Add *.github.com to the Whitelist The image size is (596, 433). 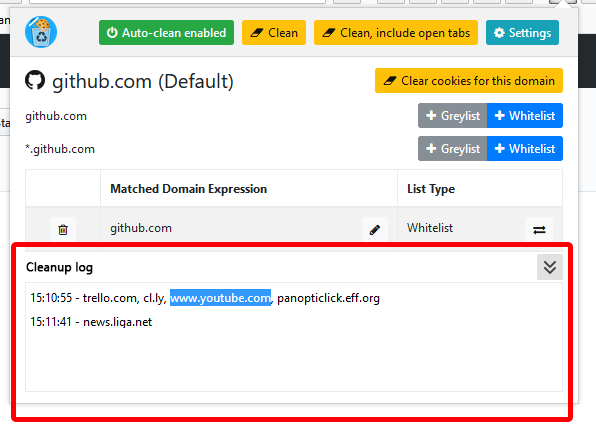pyautogui.click(x=525, y=149)
